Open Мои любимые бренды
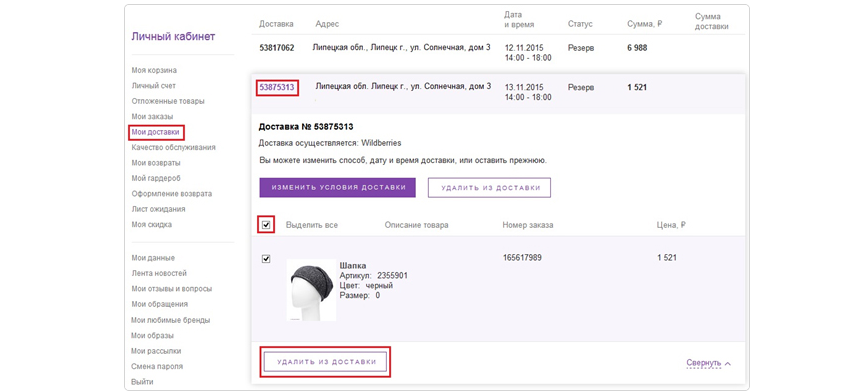 171,320
